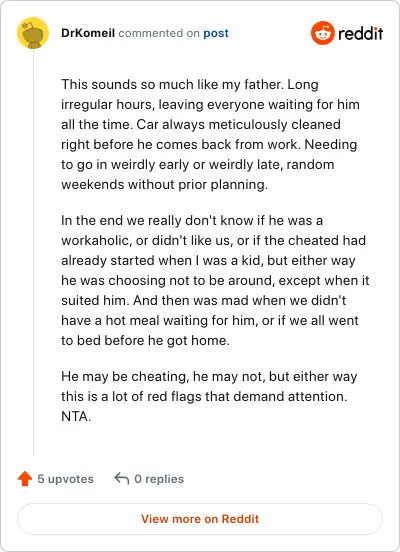Click the DrKomeil user avatar

(x=33, y=33)
